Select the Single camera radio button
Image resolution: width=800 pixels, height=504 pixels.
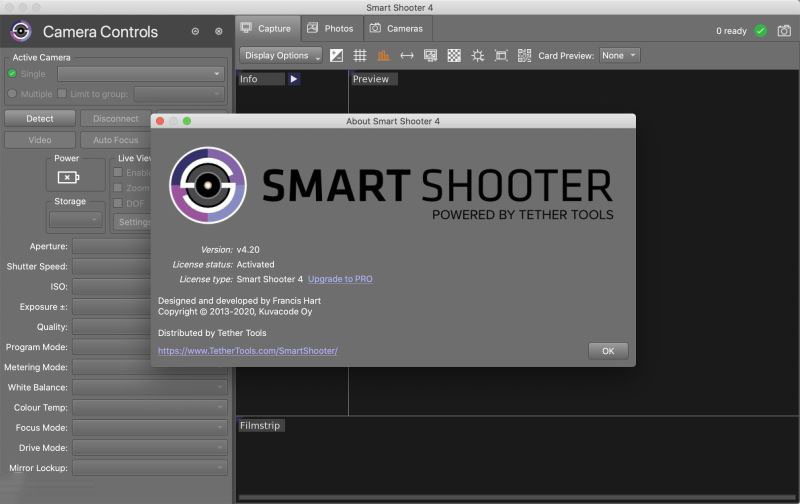click(x=12, y=74)
